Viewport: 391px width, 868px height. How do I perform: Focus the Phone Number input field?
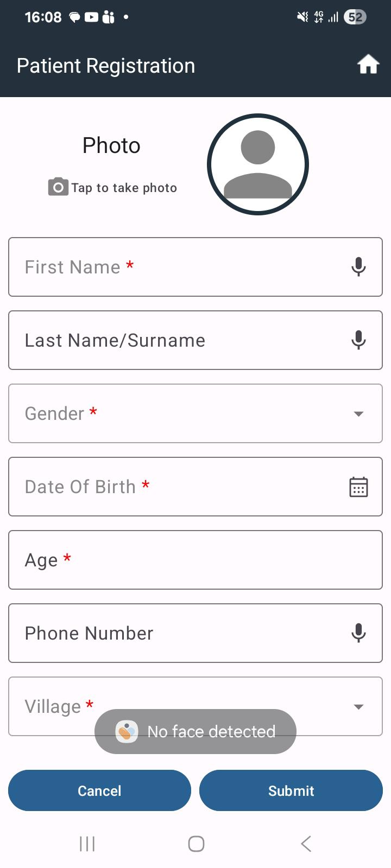(x=195, y=633)
